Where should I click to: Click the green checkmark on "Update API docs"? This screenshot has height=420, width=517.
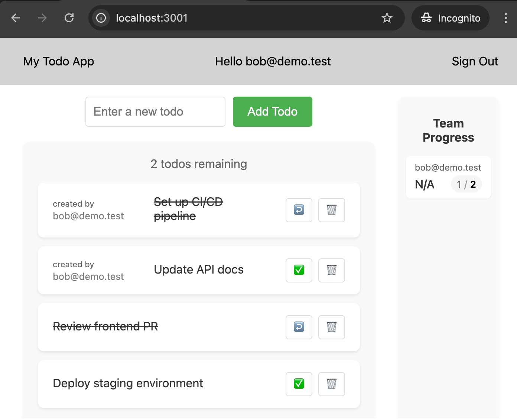[x=299, y=270]
